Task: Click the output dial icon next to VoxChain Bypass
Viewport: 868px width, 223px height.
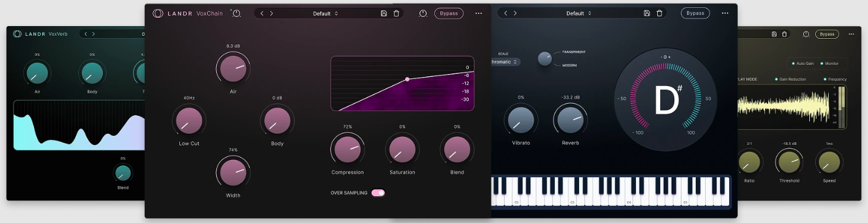Action: pyautogui.click(x=423, y=13)
